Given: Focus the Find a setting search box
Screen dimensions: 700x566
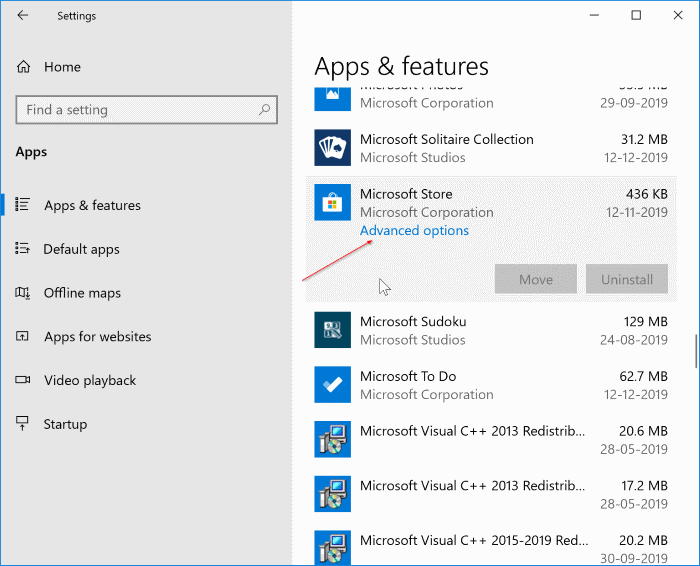Looking at the screenshot, I should point(146,110).
